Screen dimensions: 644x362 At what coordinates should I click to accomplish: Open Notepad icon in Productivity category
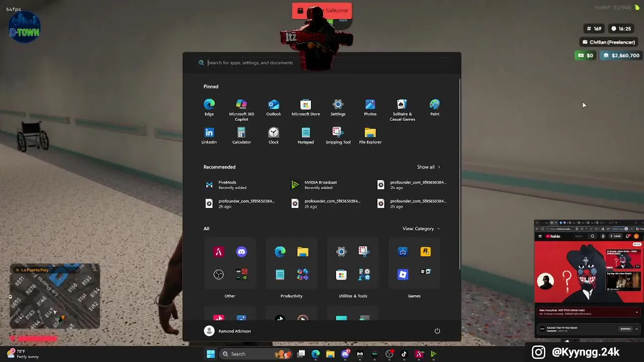(280, 274)
